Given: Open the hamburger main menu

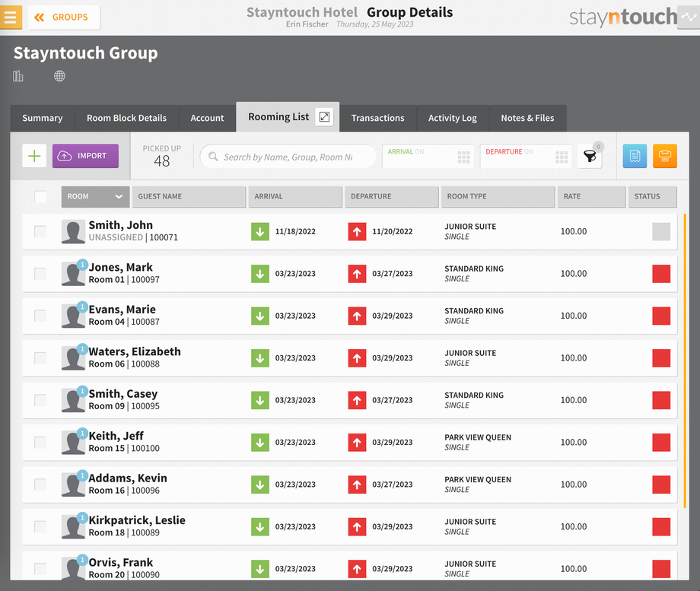Looking at the screenshot, I should [x=10, y=17].
